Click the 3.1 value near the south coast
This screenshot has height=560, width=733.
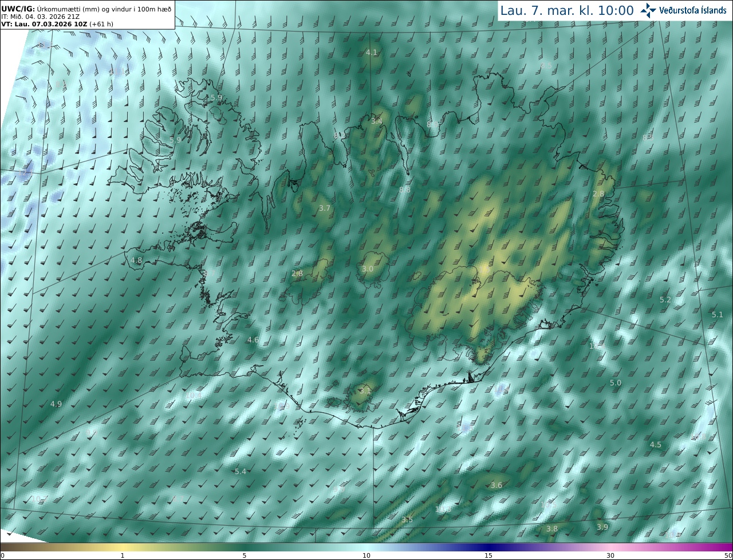(x=365, y=391)
